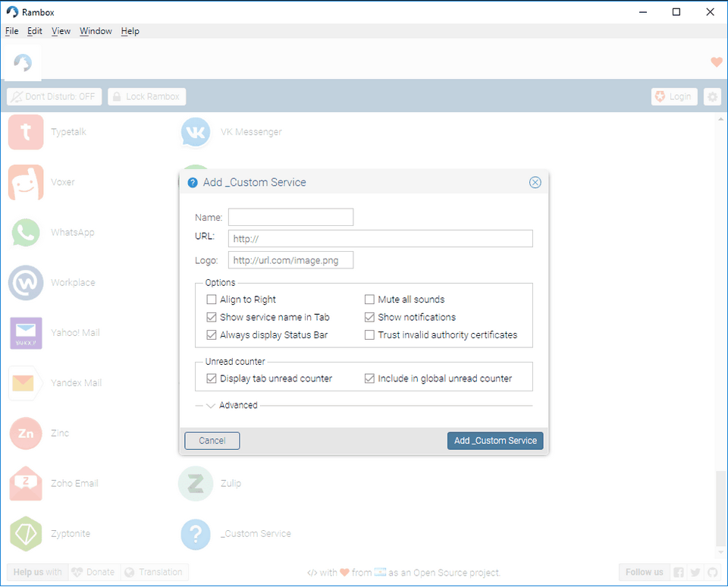Viewport: 728px width, 587px height.
Task: Open the Window menu
Action: click(x=96, y=31)
